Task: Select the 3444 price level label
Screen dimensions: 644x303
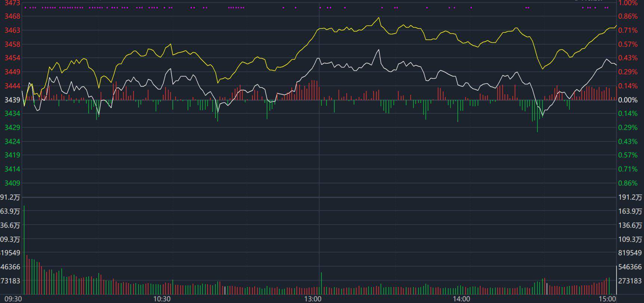Action: point(12,86)
